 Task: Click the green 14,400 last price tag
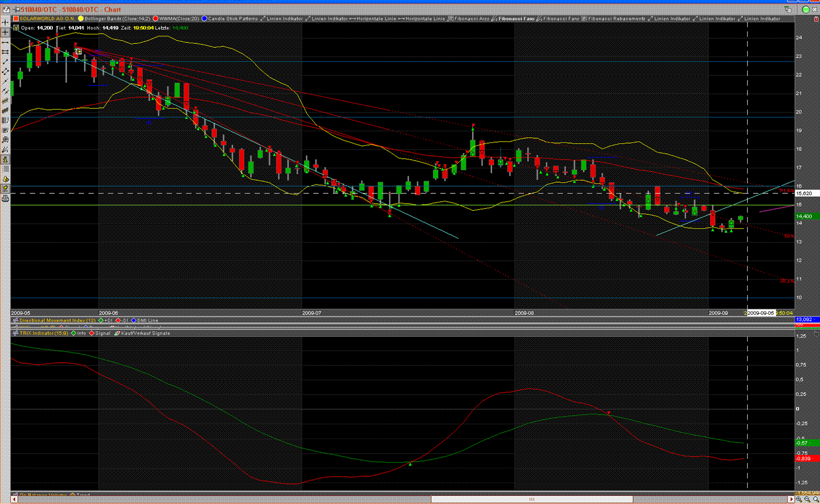[807, 216]
